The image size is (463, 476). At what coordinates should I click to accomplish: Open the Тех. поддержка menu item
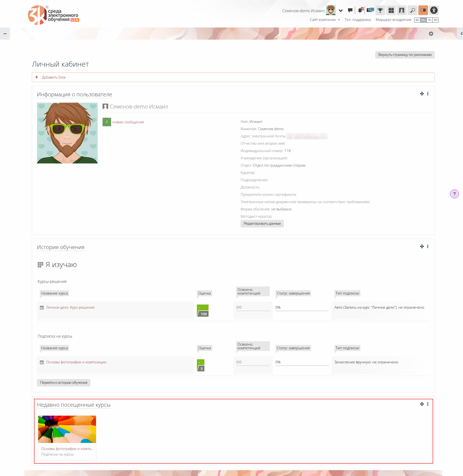coord(357,20)
